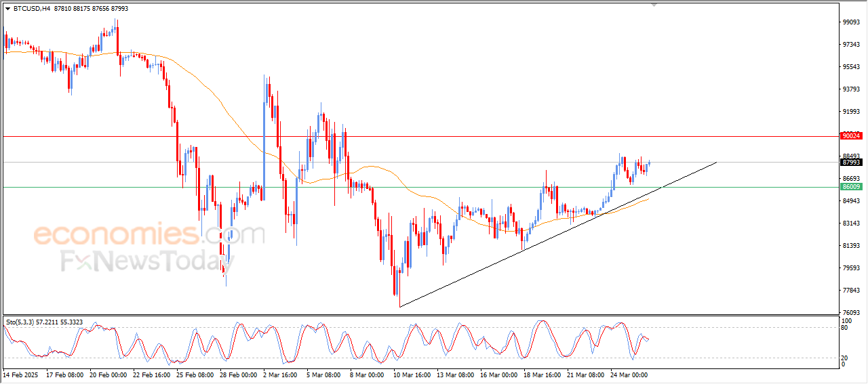This screenshot has height=384, width=868.
Task: Click the 25 Feb 08:00 date label
Action: [x=194, y=375]
